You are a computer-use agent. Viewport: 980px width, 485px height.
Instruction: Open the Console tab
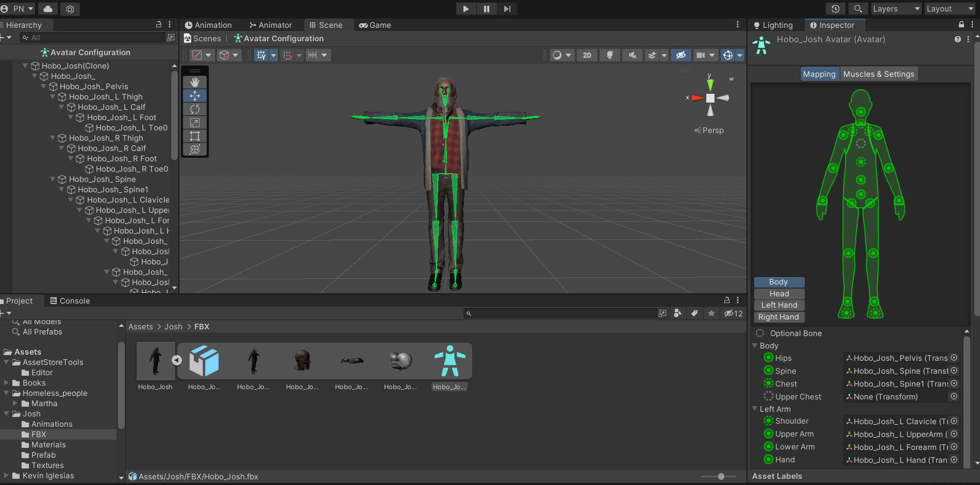(70, 300)
